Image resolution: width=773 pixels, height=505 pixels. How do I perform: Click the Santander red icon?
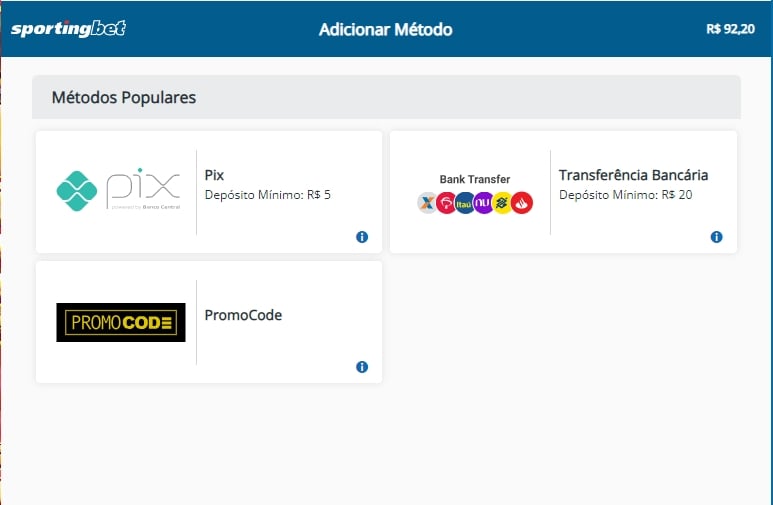522,203
